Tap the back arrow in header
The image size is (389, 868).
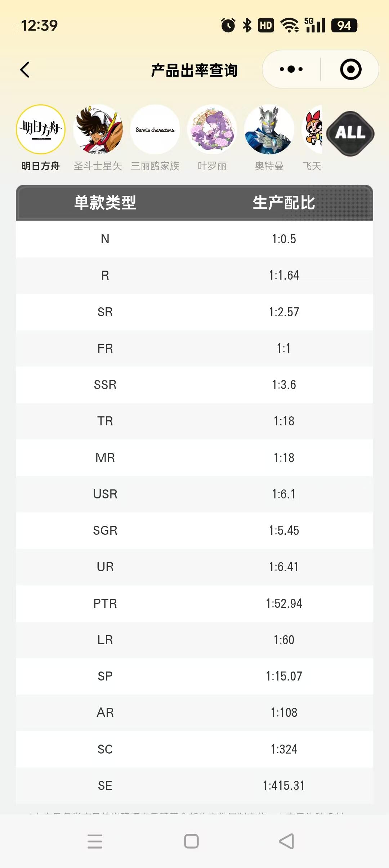click(x=24, y=70)
